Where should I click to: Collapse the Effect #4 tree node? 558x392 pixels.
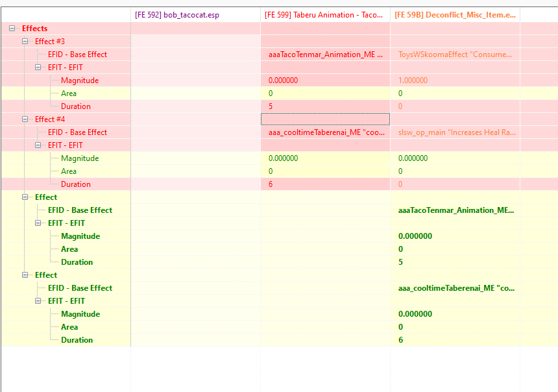pyautogui.click(x=25, y=119)
